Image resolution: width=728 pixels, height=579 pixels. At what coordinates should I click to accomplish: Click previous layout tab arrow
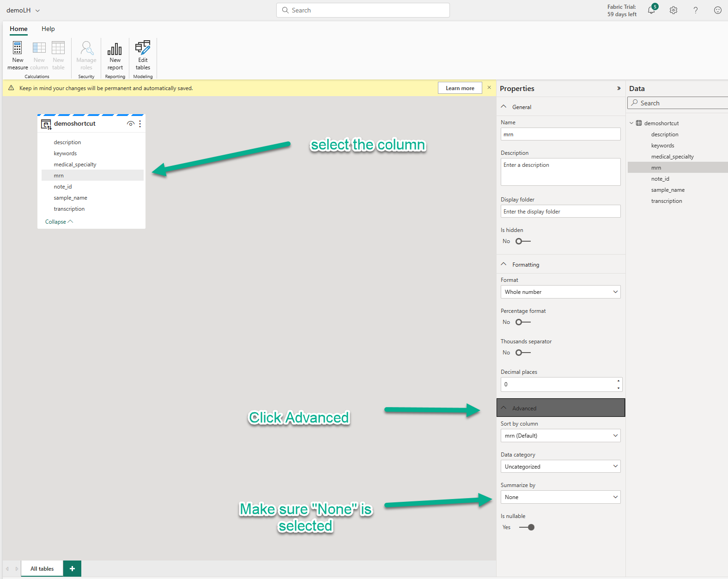(7, 569)
